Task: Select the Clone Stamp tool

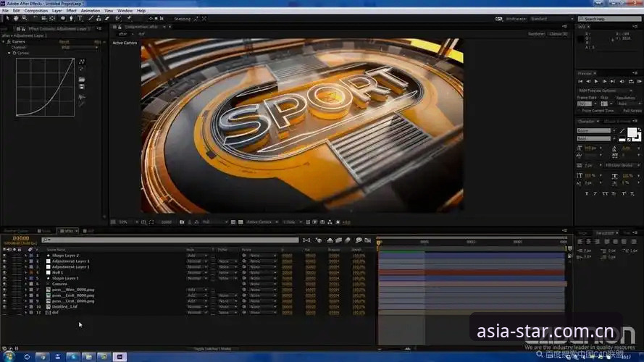Action: click(x=99, y=19)
